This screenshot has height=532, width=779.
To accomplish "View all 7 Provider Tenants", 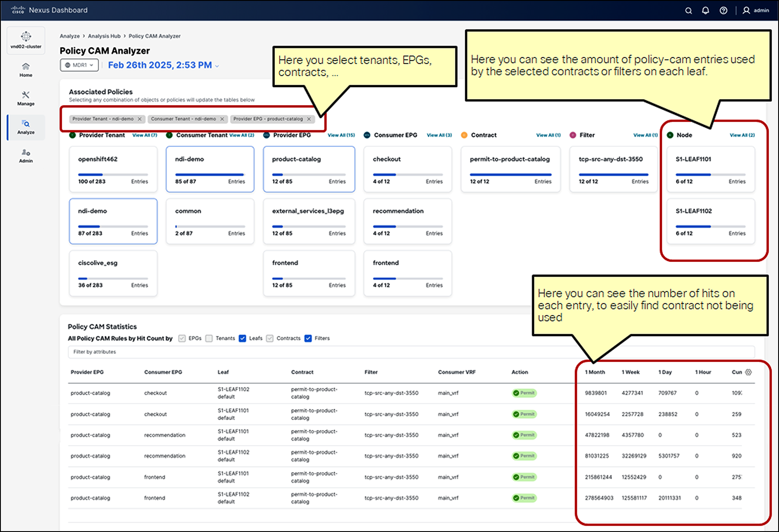I will click(x=145, y=135).
